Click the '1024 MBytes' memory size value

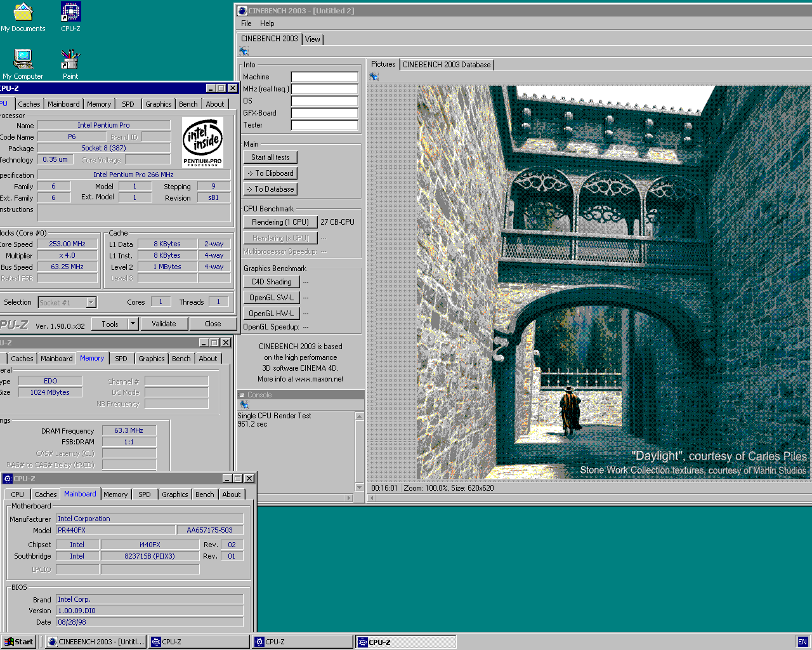(50, 392)
